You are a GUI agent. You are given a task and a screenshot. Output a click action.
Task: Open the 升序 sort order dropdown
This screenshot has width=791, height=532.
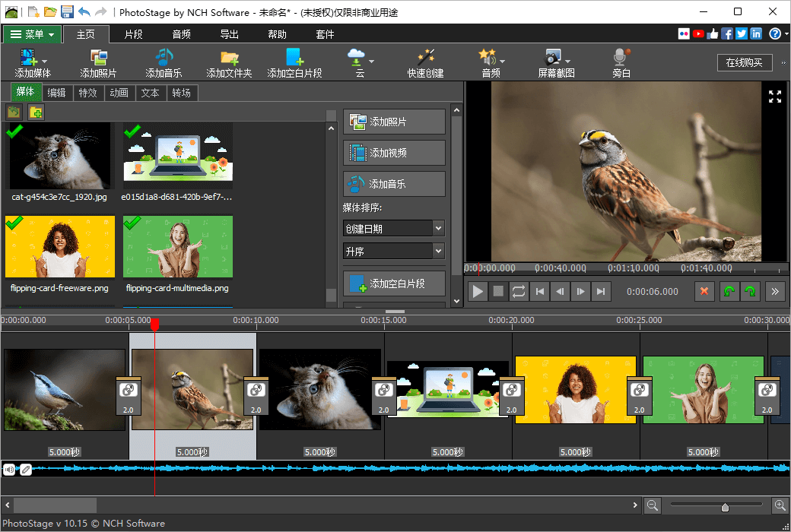click(x=393, y=252)
